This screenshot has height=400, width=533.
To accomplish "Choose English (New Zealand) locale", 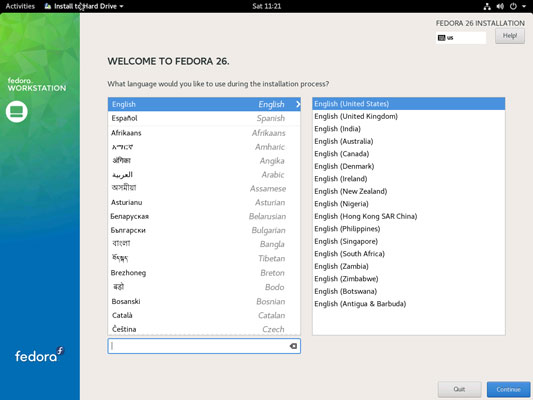I will tap(409, 191).
